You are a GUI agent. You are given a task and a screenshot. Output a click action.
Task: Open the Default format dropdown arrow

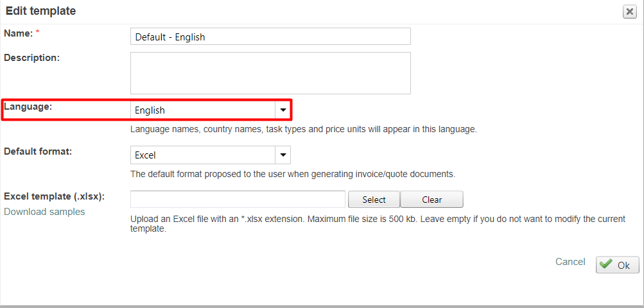pyautogui.click(x=283, y=155)
